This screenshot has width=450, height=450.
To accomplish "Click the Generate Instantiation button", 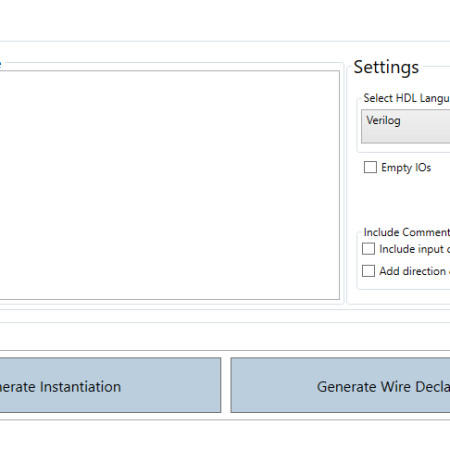I will tap(110, 385).
